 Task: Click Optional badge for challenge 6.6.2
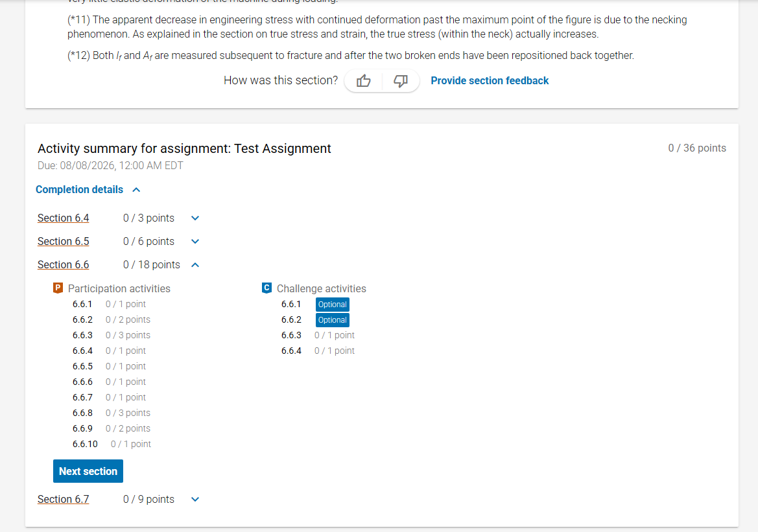pyautogui.click(x=332, y=320)
